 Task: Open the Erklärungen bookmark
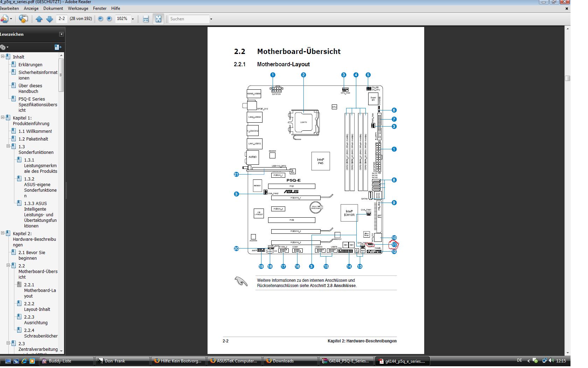30,64
